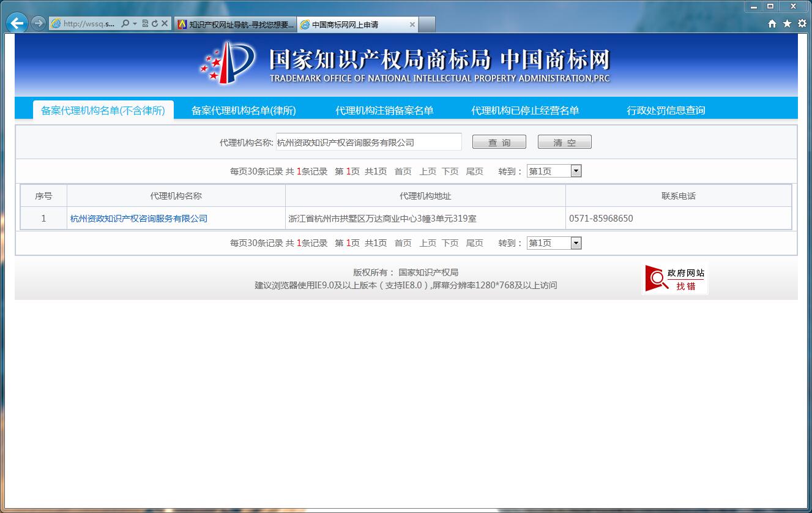
Task: Click the 清空 clear button
Action: [x=565, y=142]
